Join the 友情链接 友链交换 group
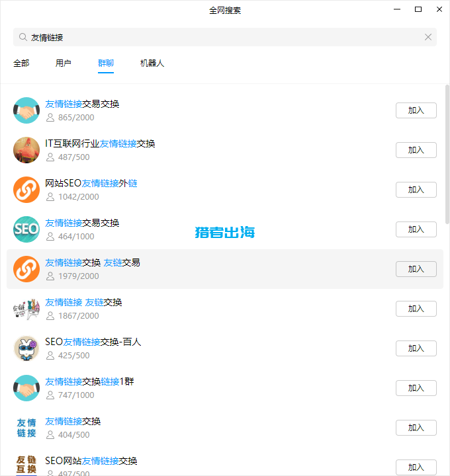450x476 pixels. (416, 309)
